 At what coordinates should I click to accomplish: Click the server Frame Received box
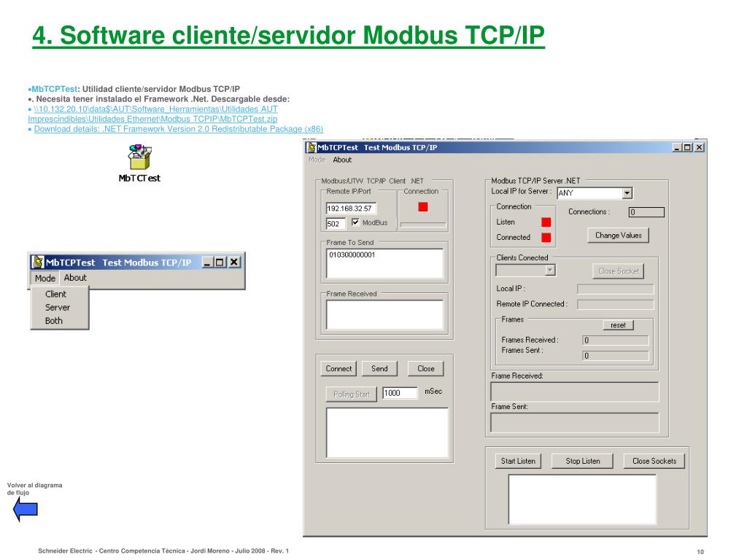coord(575,392)
